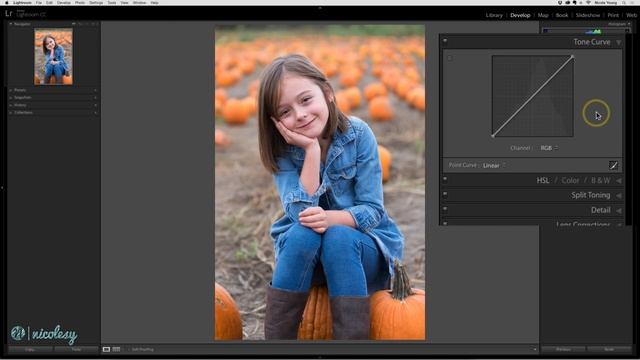Clear History with the x icon
The width and height of the screenshot is (640, 360).
(x=95, y=105)
